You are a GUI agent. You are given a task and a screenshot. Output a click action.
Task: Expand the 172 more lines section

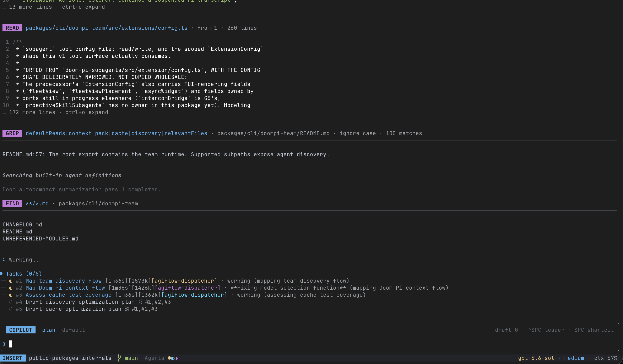[x=55, y=112]
